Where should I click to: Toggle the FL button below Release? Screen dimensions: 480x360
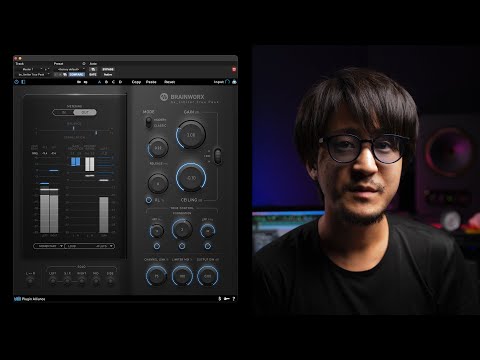[149, 200]
